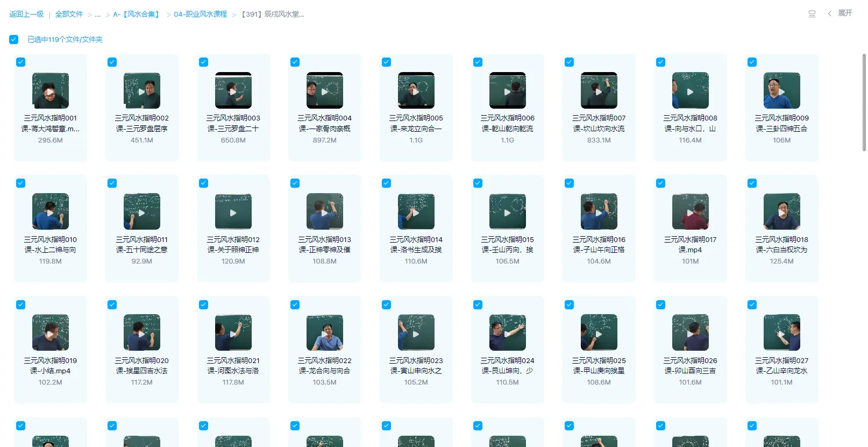Play the 三元风水指明003 video thumbnail
This screenshot has width=868, height=447.
(x=233, y=90)
